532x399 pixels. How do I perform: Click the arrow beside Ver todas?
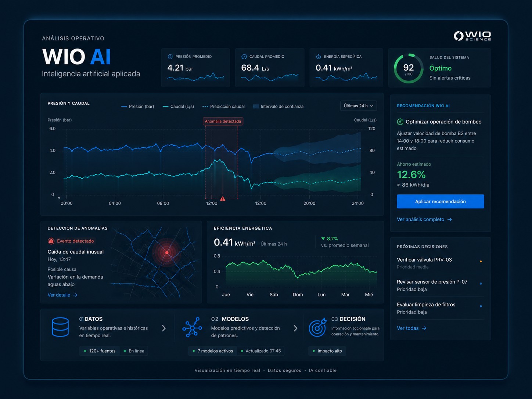tap(424, 328)
